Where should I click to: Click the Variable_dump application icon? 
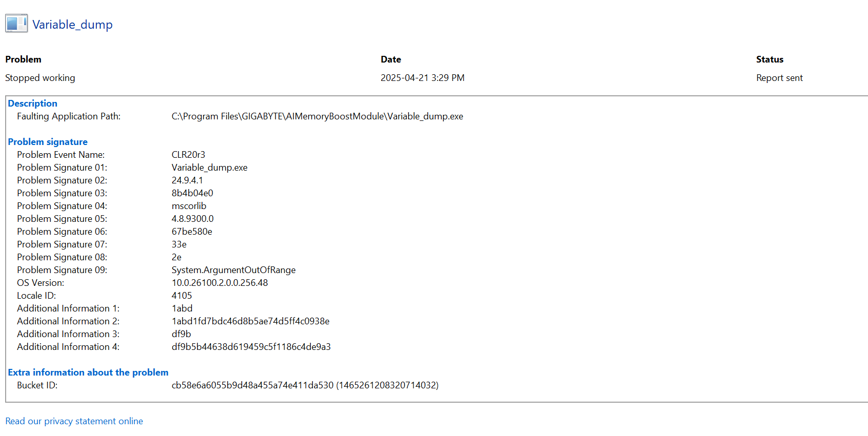pyautogui.click(x=16, y=24)
